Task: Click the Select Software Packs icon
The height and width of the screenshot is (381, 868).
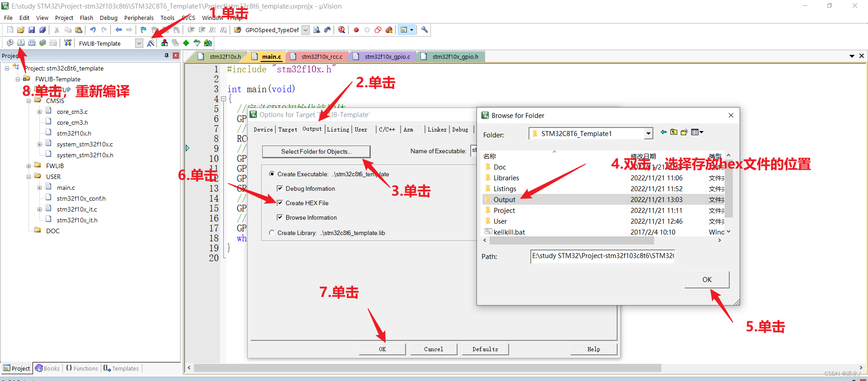Action: click(197, 43)
